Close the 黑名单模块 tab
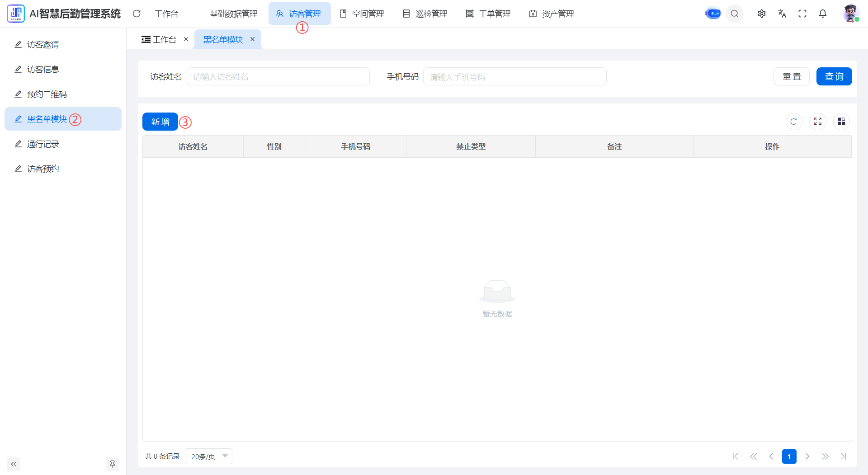 coord(253,39)
